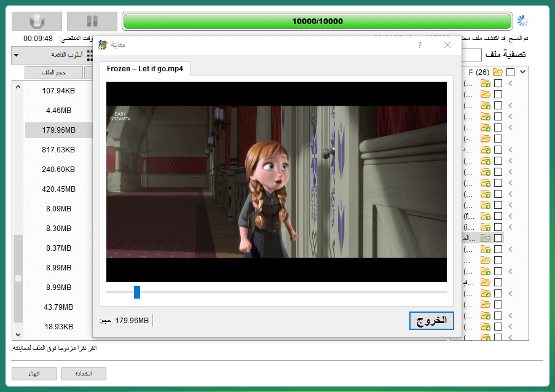Click the استعادة recover button
This screenshot has width=555, height=392.
pyautogui.click(x=84, y=374)
